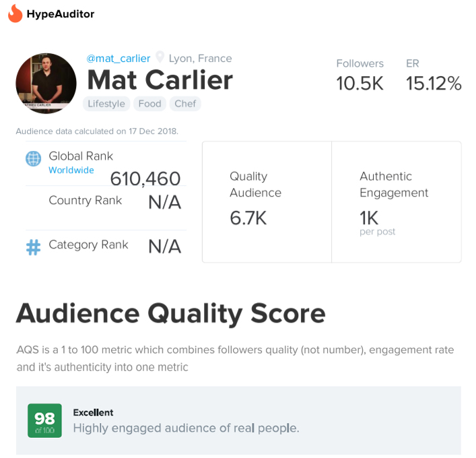476x458 pixels.
Task: Click the Lyon, France location text
Action: (201, 59)
